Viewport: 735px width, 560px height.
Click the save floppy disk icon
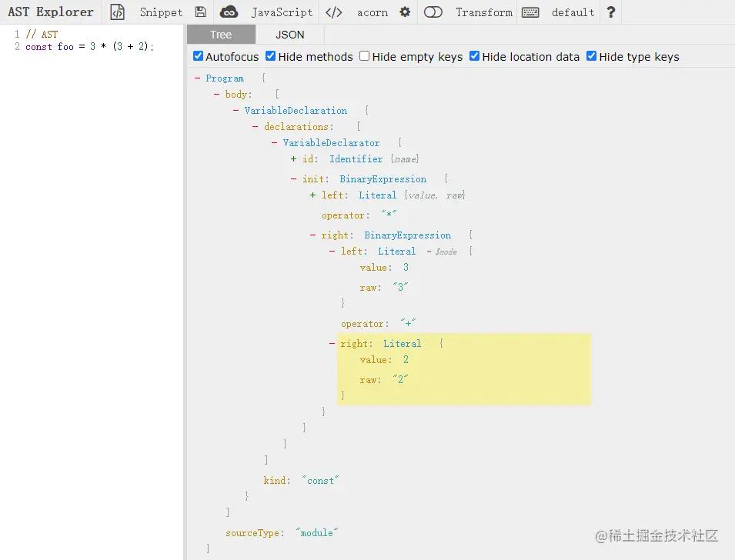pyautogui.click(x=201, y=12)
